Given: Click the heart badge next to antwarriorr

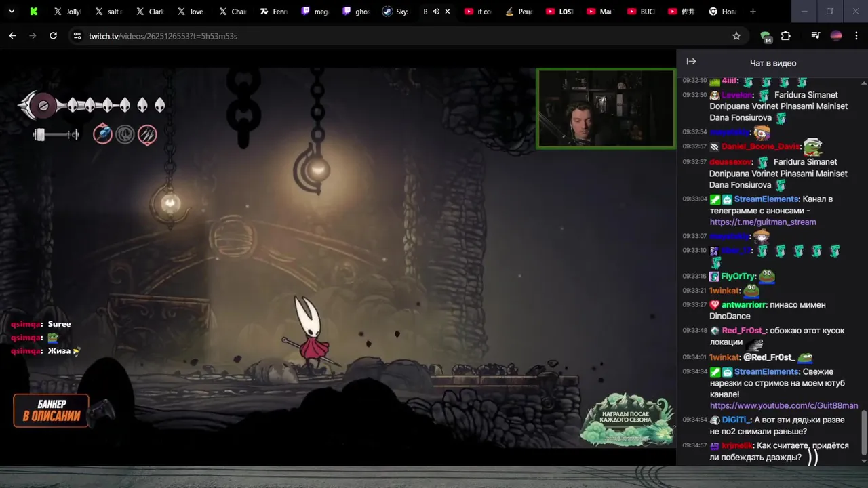Looking at the screenshot, I should tap(714, 305).
